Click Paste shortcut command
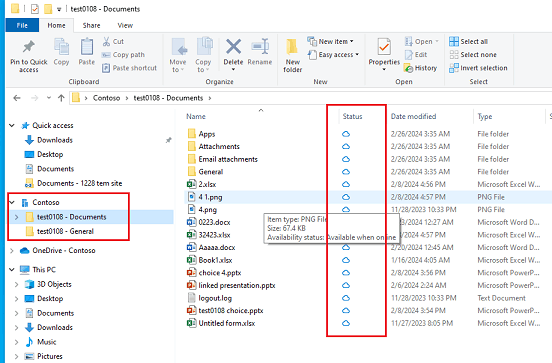The width and height of the screenshot is (552, 363). [129, 68]
